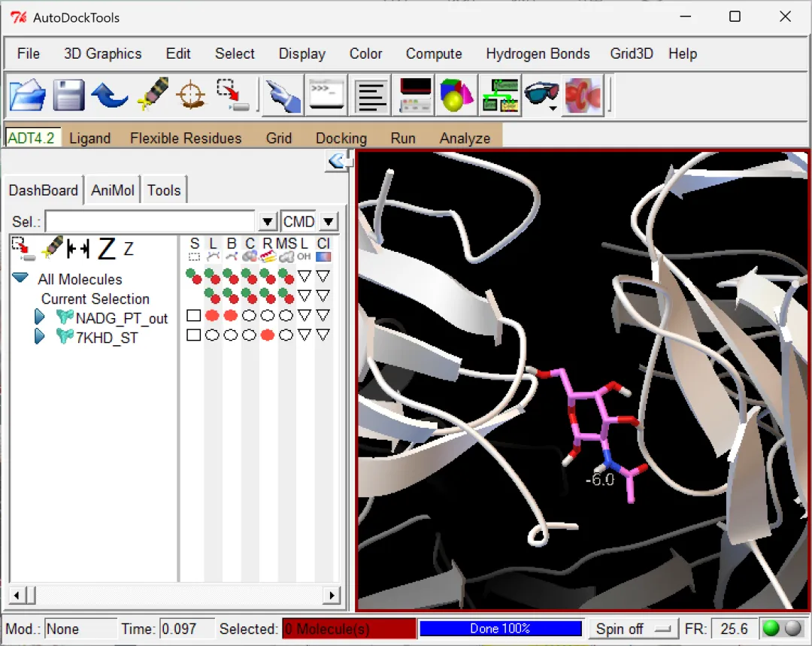Click the S select column header icon
Viewport: 812px width, 646px height.
pos(194,249)
